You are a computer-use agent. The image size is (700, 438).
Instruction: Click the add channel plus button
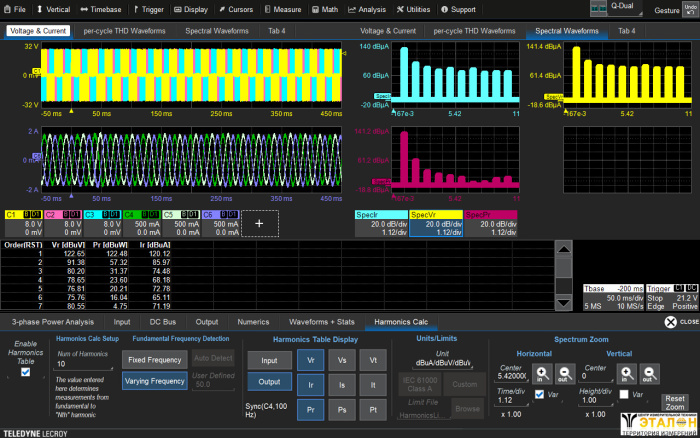(260, 224)
